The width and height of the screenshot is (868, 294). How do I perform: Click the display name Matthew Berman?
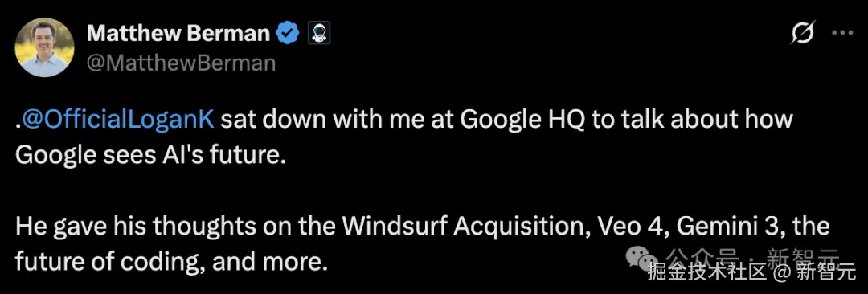[x=178, y=35]
